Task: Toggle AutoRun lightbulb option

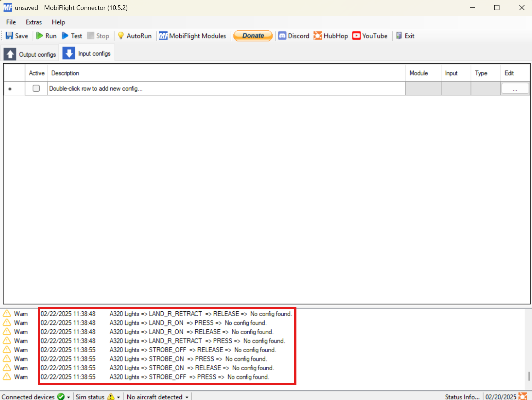Action: [x=134, y=36]
